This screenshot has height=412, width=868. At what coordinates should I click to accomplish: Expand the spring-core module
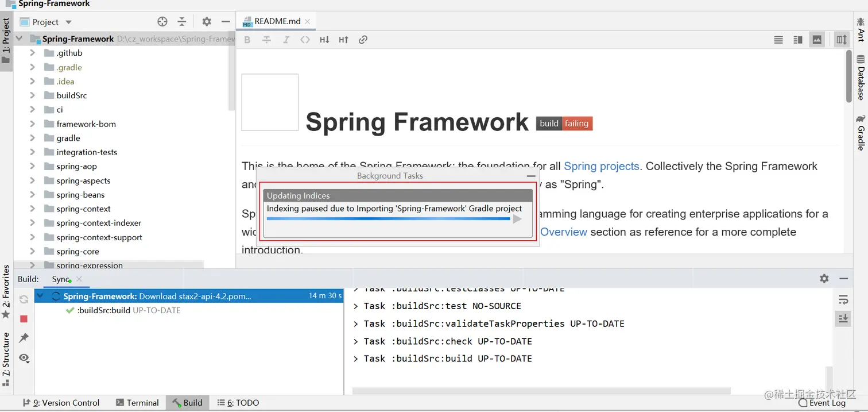33,251
